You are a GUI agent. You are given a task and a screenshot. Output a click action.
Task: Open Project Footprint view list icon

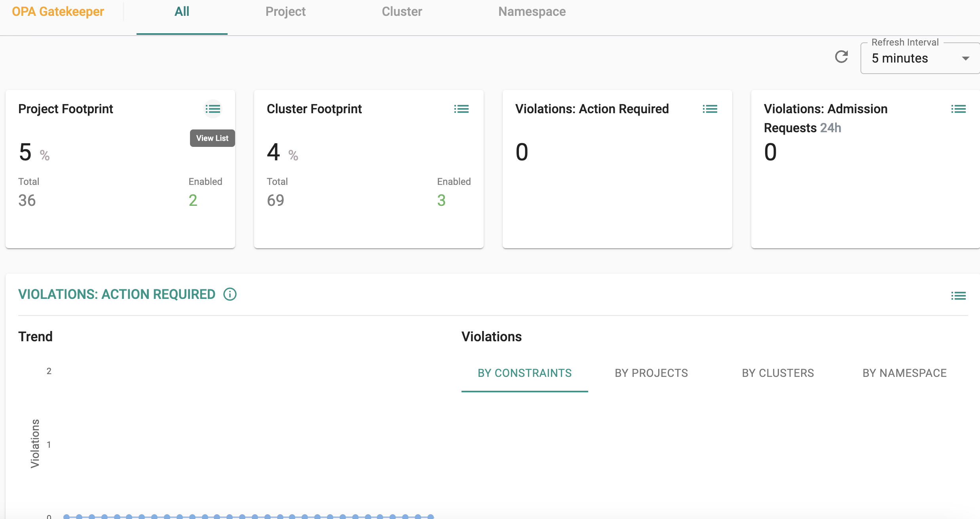(x=213, y=109)
